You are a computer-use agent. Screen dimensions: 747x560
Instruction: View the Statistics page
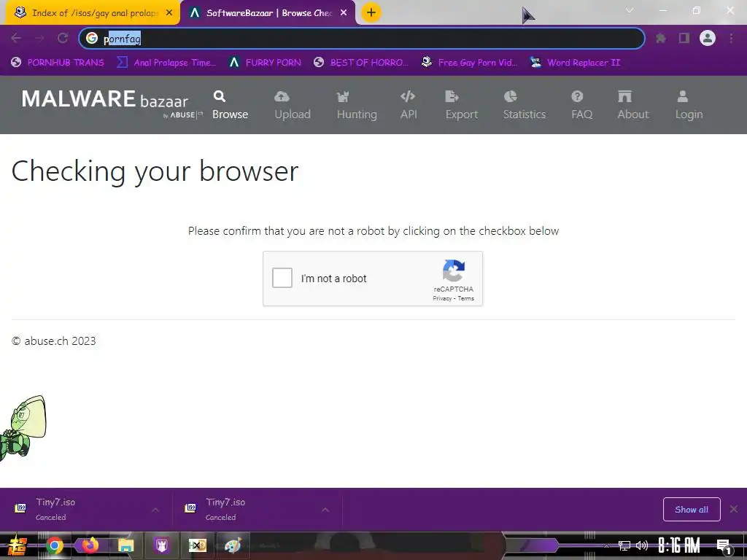(x=524, y=105)
